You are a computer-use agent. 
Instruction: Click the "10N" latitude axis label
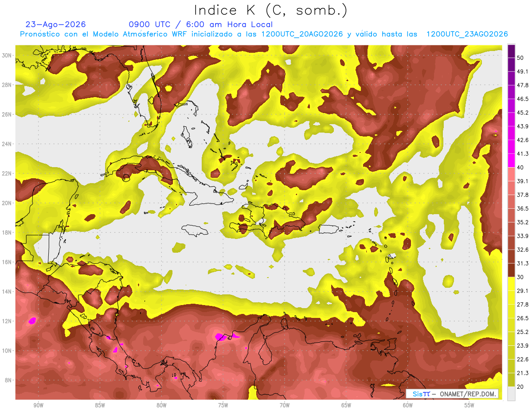pyautogui.click(x=7, y=350)
